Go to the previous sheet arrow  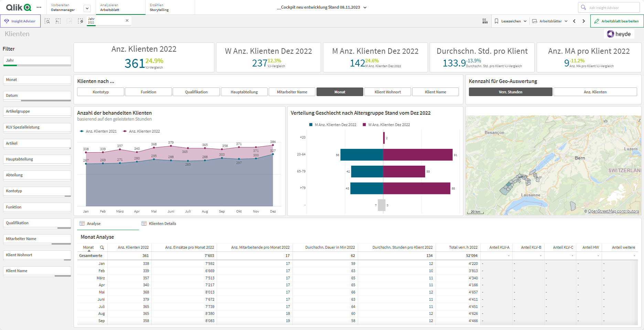click(574, 21)
